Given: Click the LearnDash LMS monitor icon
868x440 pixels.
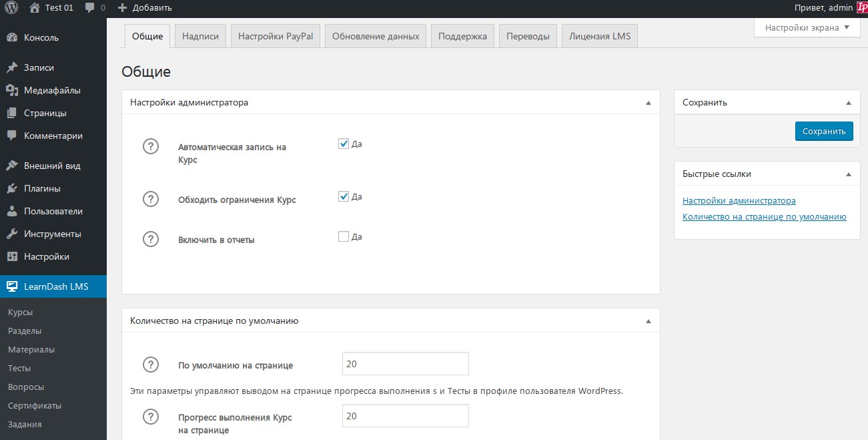Looking at the screenshot, I should (12, 286).
